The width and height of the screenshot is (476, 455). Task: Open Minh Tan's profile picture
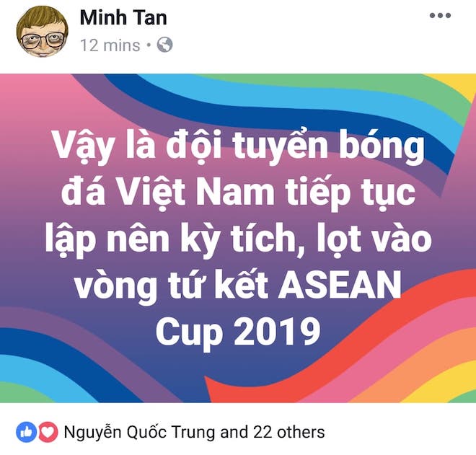click(x=43, y=31)
